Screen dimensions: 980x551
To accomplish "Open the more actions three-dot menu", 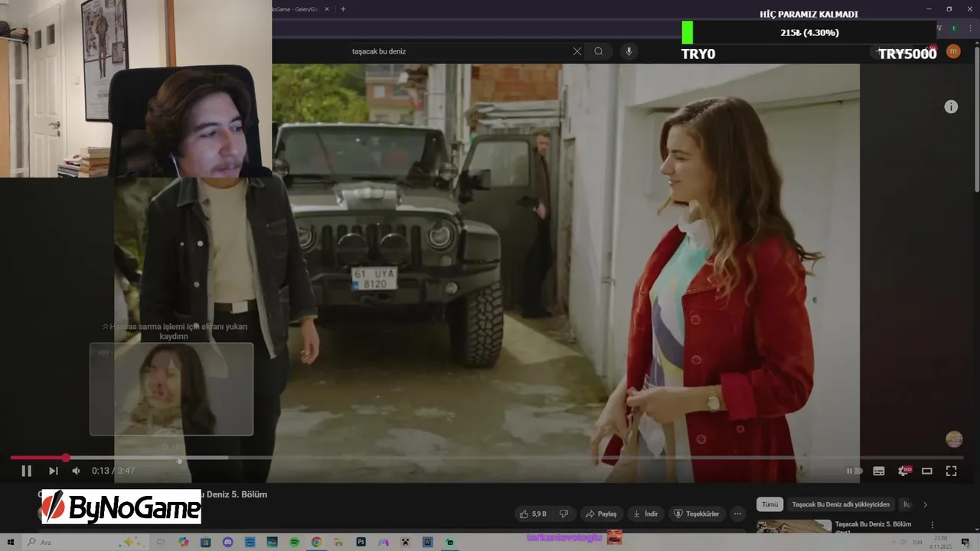I will [738, 514].
